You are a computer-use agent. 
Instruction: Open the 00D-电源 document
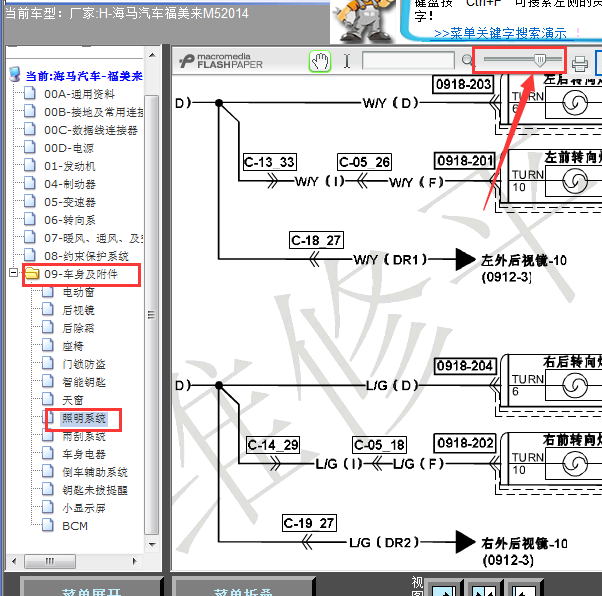69,148
